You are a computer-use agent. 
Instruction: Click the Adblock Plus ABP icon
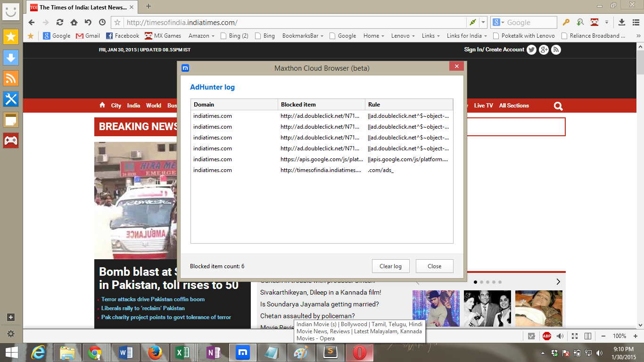coord(547,336)
